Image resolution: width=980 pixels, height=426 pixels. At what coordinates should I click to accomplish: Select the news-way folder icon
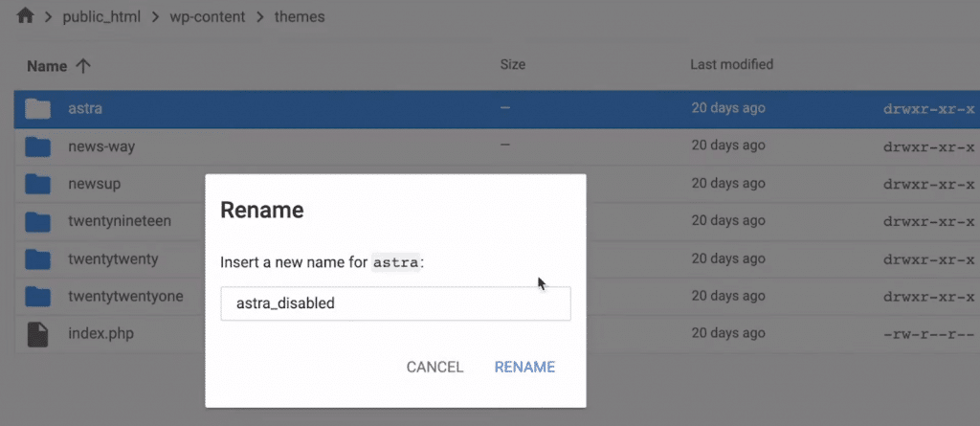[x=37, y=147]
